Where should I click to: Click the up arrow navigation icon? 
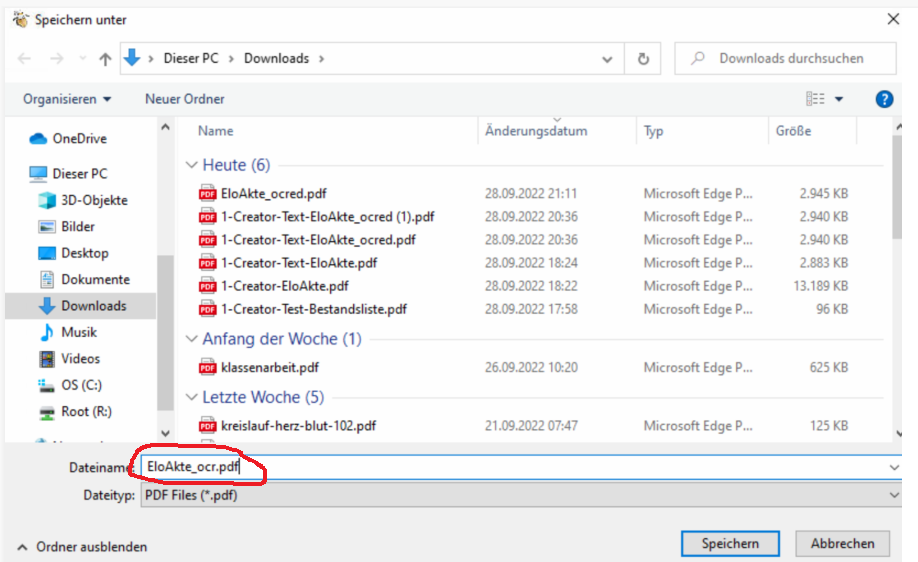[105, 59]
